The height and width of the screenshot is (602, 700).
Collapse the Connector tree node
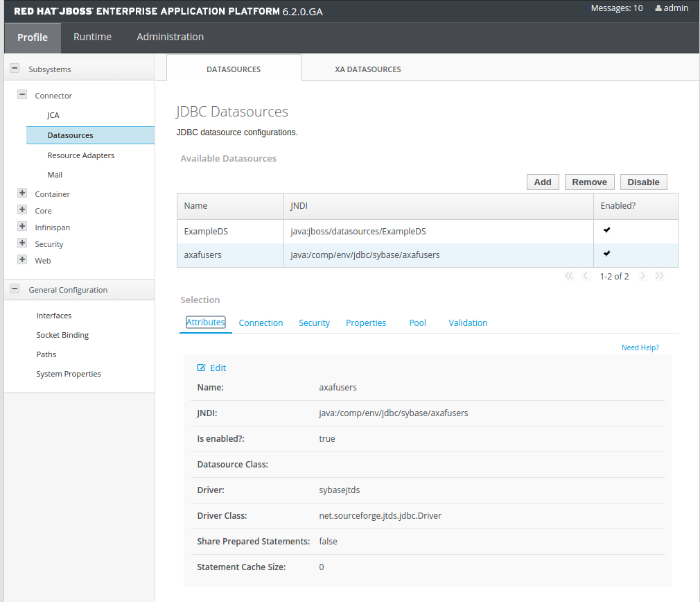pos(22,95)
